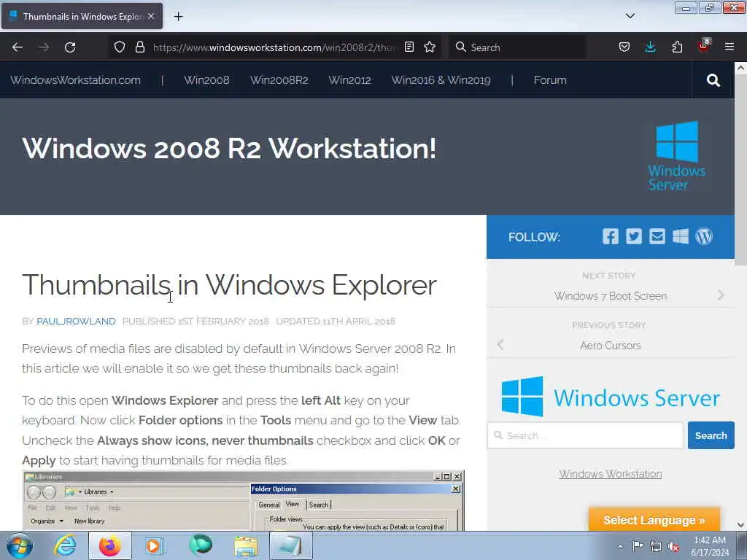Screen dimensions: 747x560
Task: Click the vertical scrollbar thumb
Action: click(741, 169)
